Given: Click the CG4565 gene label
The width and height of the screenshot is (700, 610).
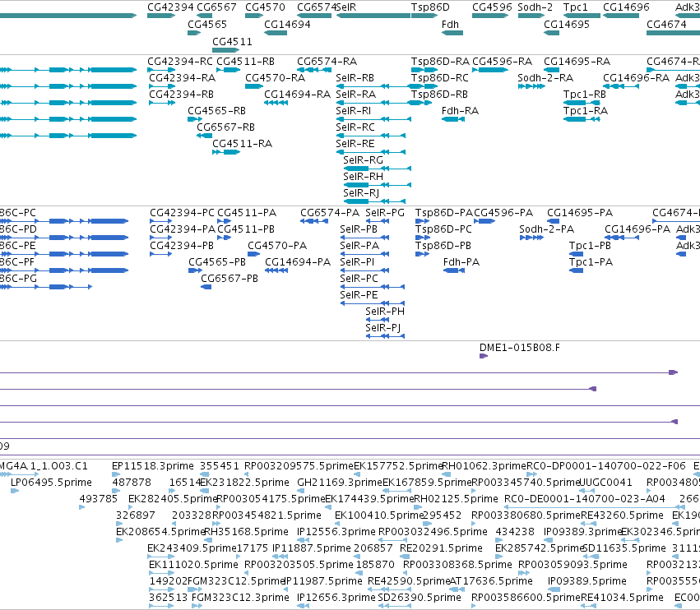Looking at the screenshot, I should pos(207,24).
